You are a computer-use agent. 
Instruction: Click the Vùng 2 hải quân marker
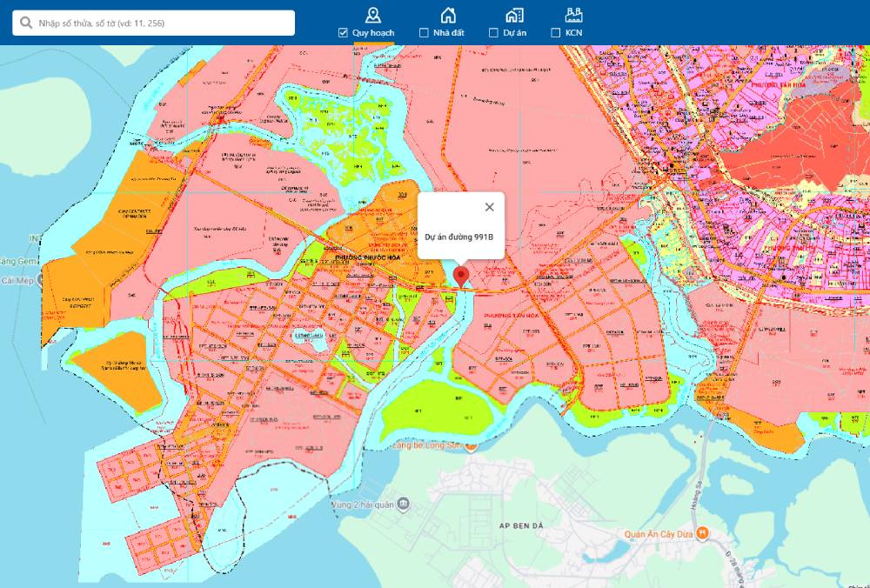[x=404, y=504]
